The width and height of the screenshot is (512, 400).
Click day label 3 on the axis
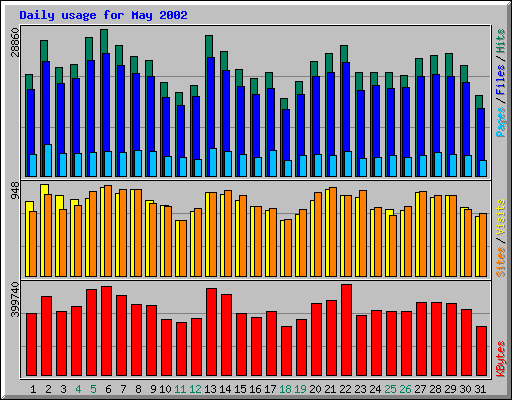(x=63, y=389)
